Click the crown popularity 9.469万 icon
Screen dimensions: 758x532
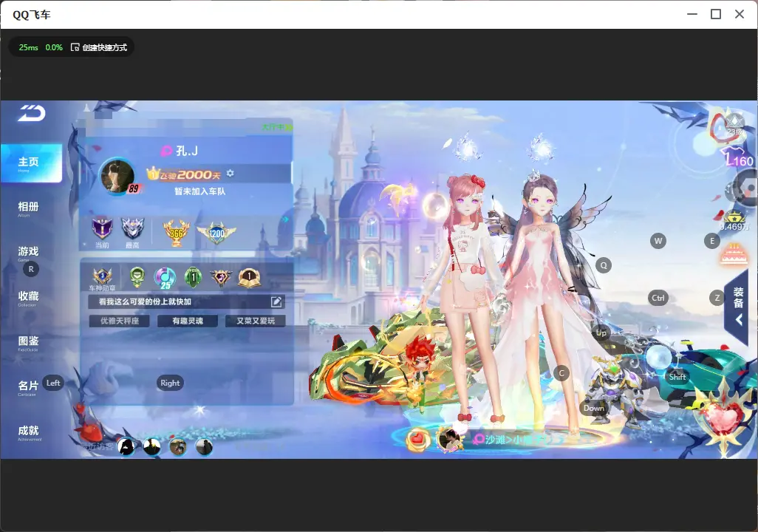(x=734, y=222)
